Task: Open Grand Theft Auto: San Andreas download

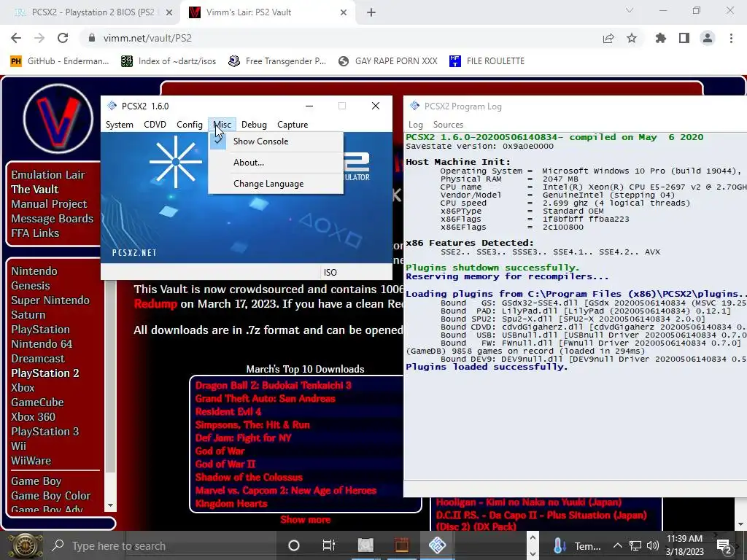Action: tap(266, 399)
